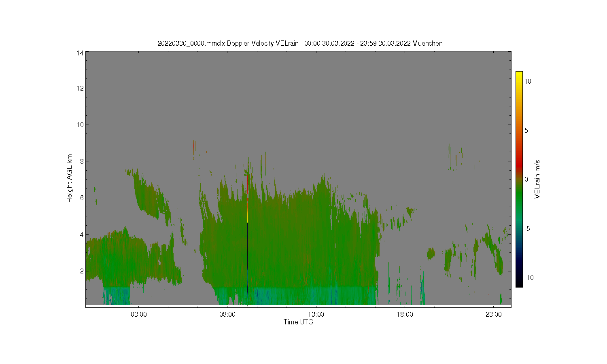This screenshot has width=607, height=364.
Task: Click the yellow top end of the colorbar
Action: tap(519, 74)
